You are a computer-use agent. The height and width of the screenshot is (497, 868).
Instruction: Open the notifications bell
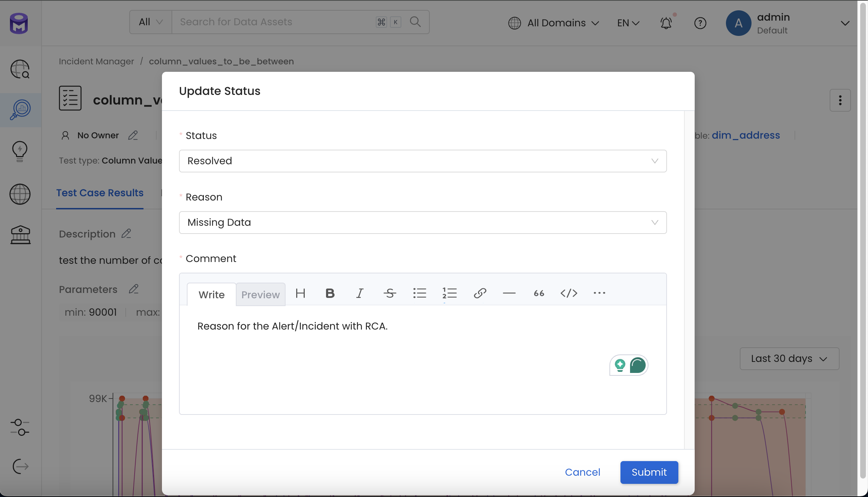(666, 23)
